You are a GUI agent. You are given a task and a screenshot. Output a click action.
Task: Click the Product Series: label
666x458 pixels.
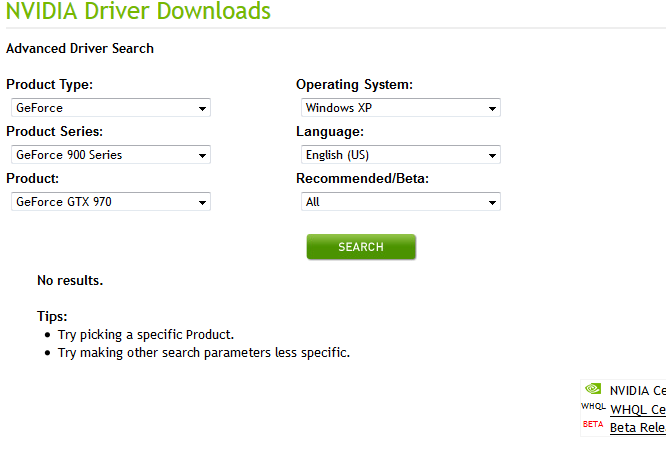tap(54, 132)
